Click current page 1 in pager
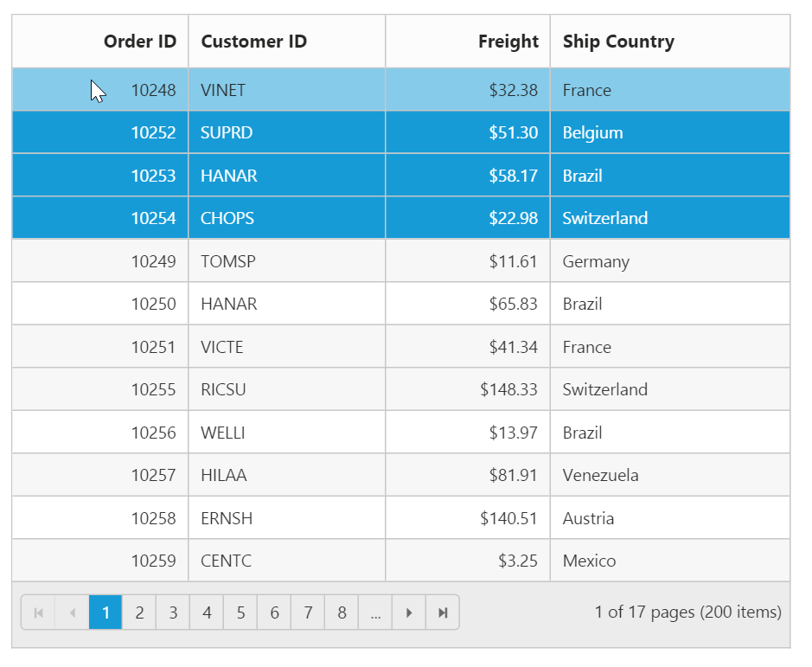 [105, 612]
